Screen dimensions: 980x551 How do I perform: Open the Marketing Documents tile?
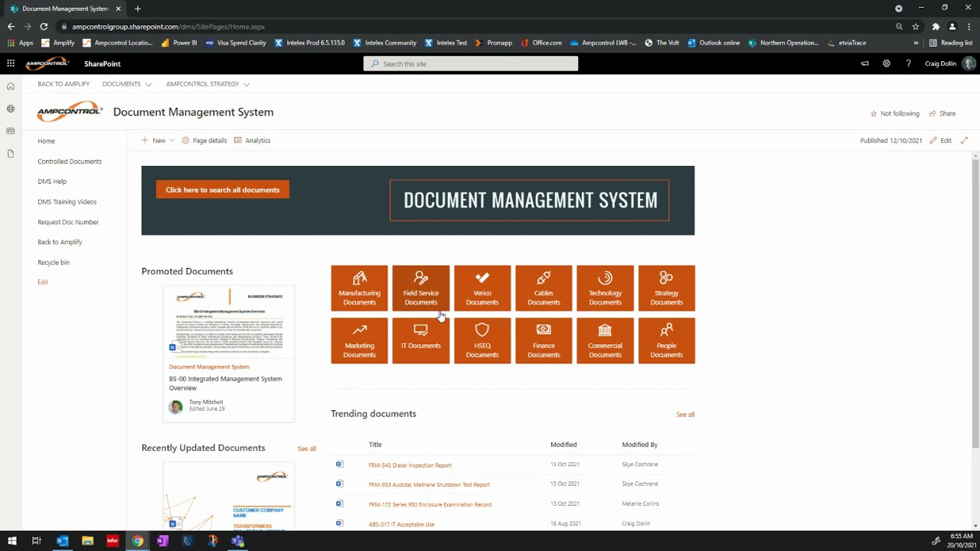(359, 341)
